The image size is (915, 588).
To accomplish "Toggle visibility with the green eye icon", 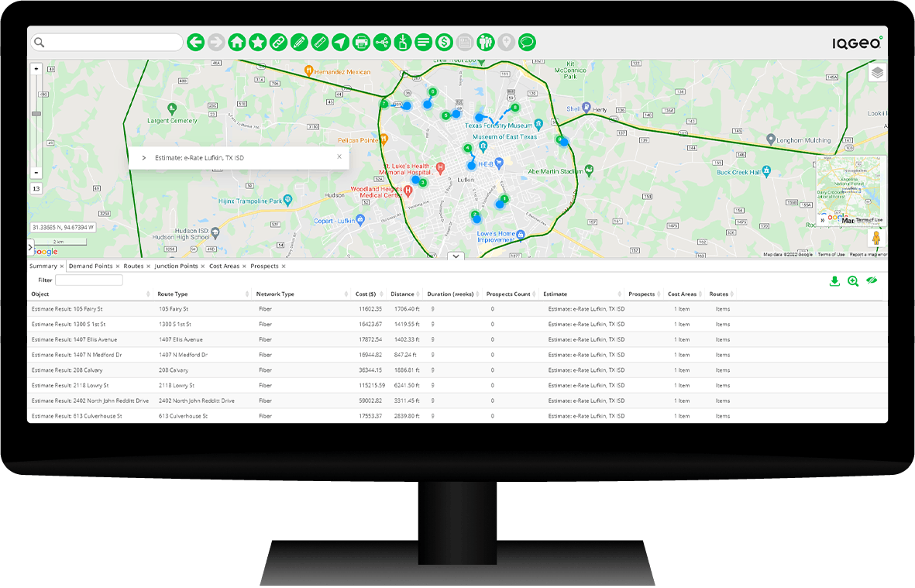I will [x=872, y=280].
